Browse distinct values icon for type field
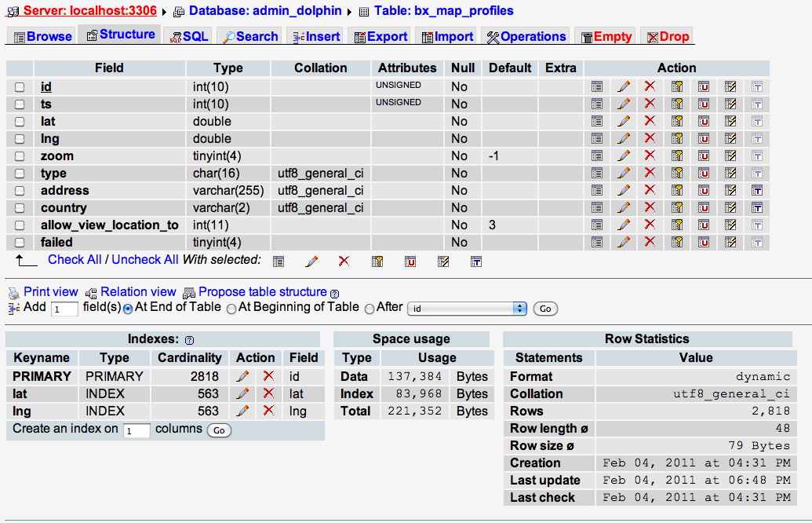 [x=597, y=174]
